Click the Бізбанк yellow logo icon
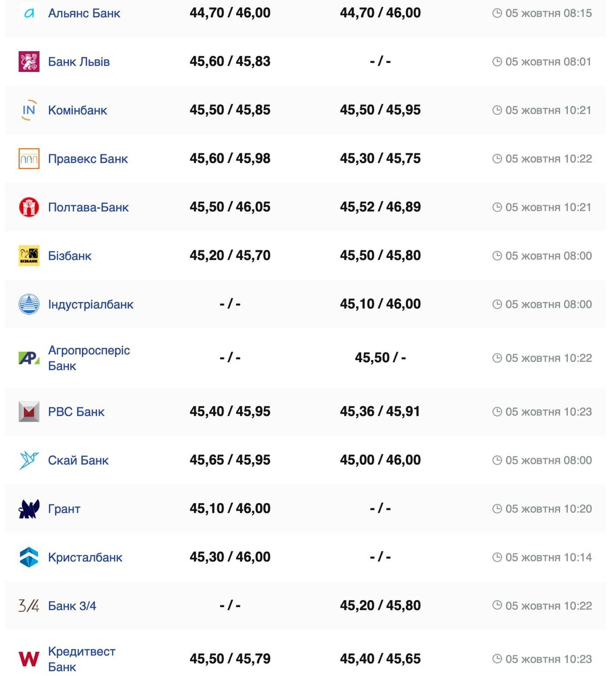This screenshot has height=676, width=616. [x=29, y=256]
